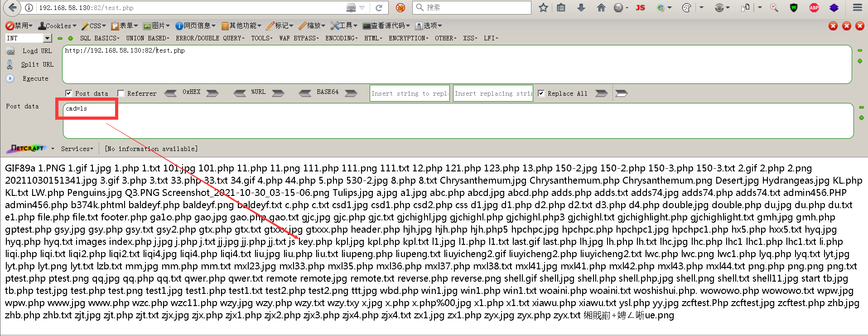Click the home page icon
868x336 pixels.
point(601,8)
